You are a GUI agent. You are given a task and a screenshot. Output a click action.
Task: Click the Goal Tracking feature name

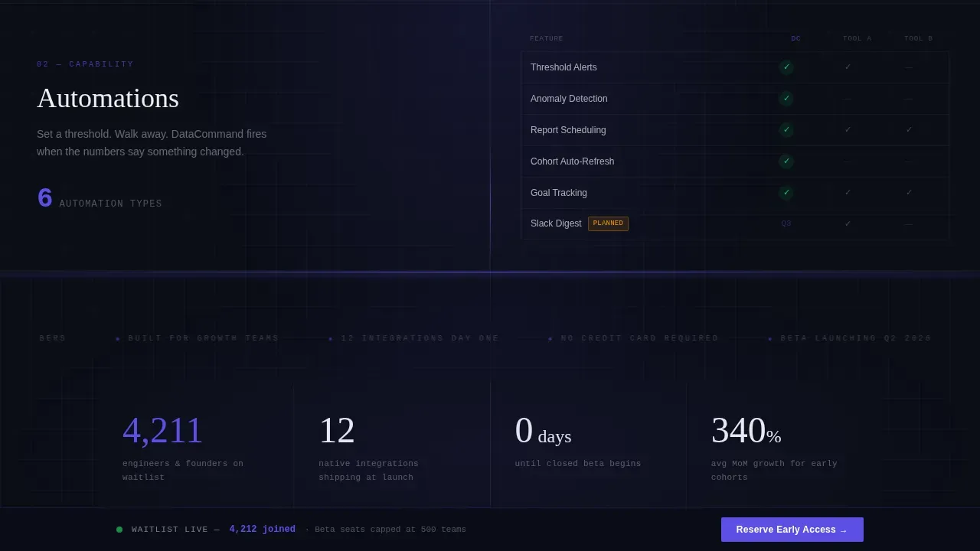[x=559, y=193]
